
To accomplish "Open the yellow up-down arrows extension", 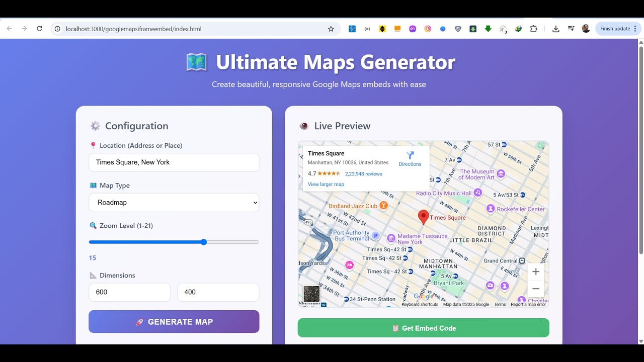I will pos(382,29).
